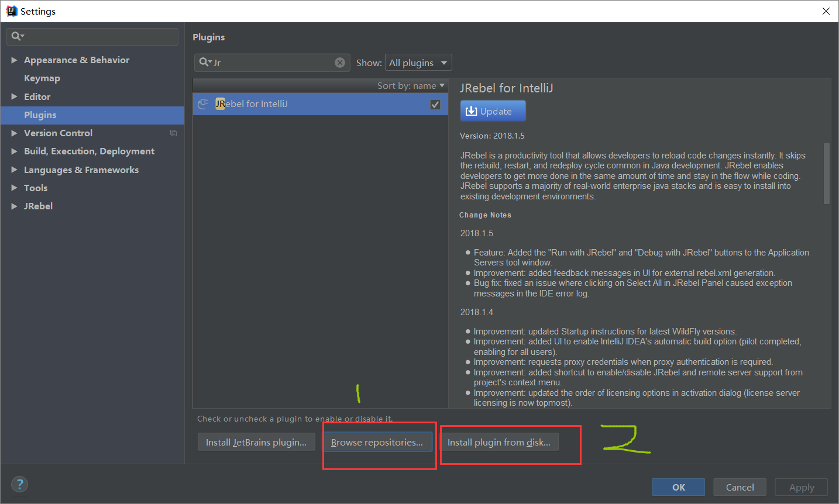Viewport: 839px width, 504px height.
Task: Clear the plugin search text
Action: (340, 63)
